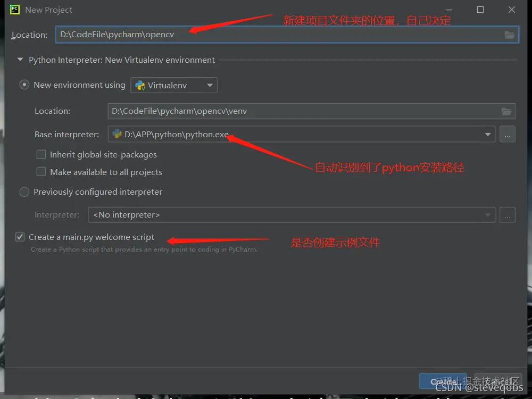Close the New Project dialog
The image size is (532, 399).
click(512, 10)
